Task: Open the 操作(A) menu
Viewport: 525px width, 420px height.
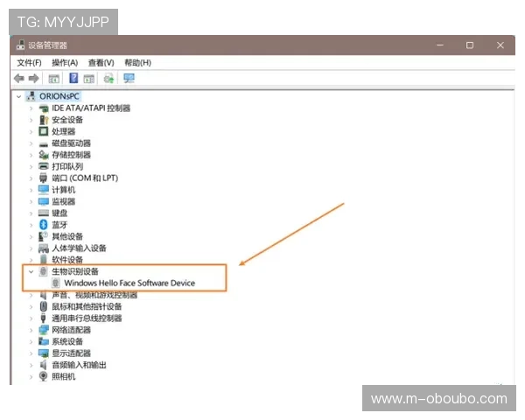Action: coord(65,63)
